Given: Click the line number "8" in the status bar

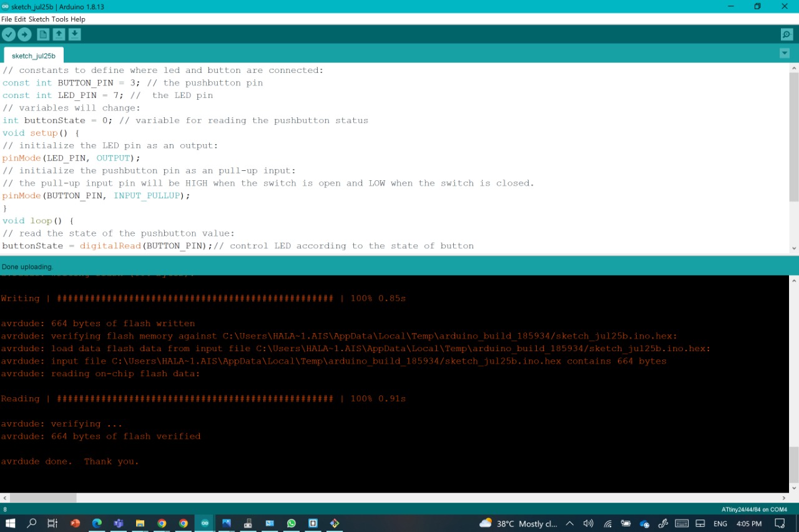Looking at the screenshot, I should tap(5, 510).
